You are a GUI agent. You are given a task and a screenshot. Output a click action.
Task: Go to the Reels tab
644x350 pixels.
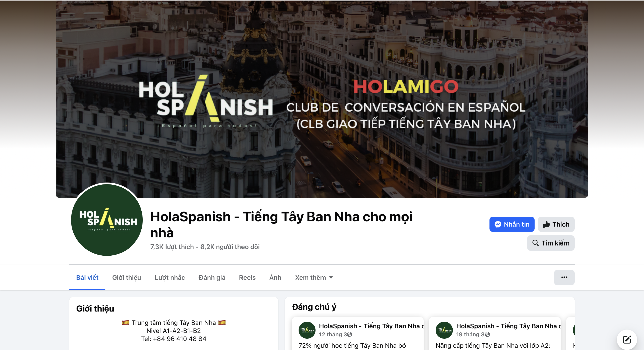click(x=247, y=277)
